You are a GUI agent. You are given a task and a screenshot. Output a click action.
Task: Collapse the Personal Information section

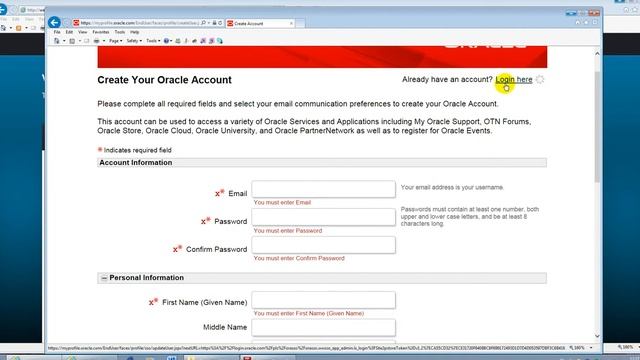point(104,278)
